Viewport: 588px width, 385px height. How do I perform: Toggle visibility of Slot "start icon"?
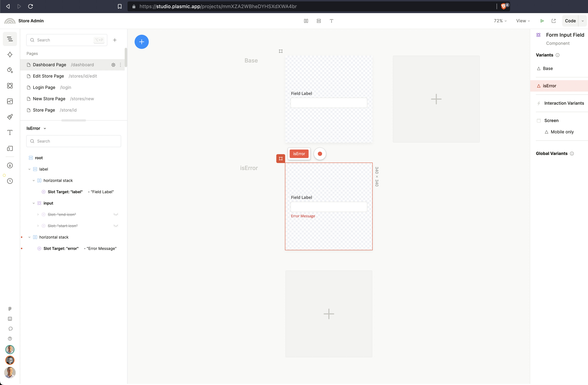click(116, 226)
